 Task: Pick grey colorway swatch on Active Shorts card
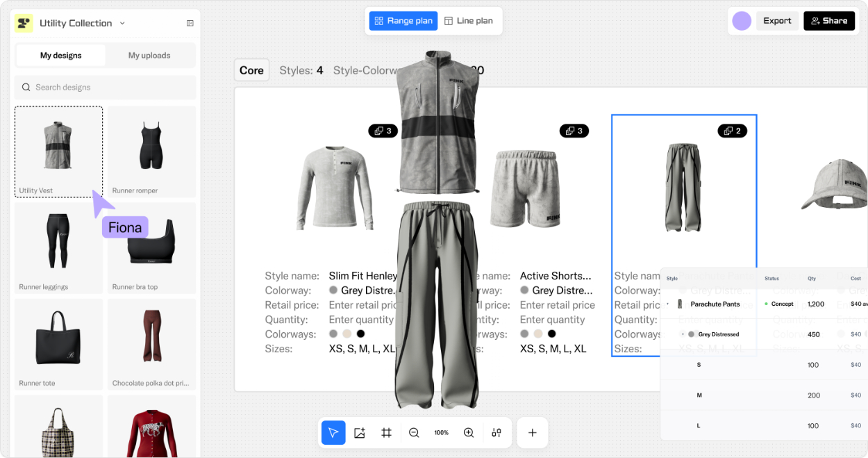[x=524, y=334]
